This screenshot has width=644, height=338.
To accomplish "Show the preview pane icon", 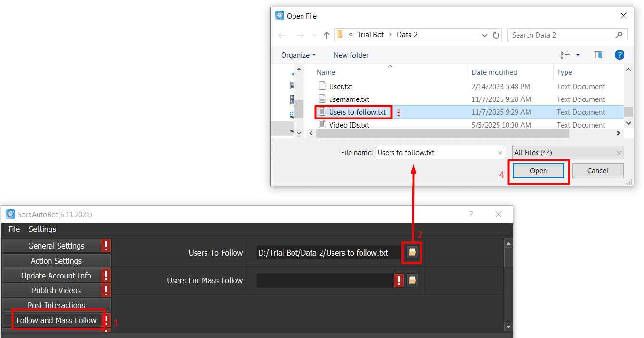I will pos(597,55).
